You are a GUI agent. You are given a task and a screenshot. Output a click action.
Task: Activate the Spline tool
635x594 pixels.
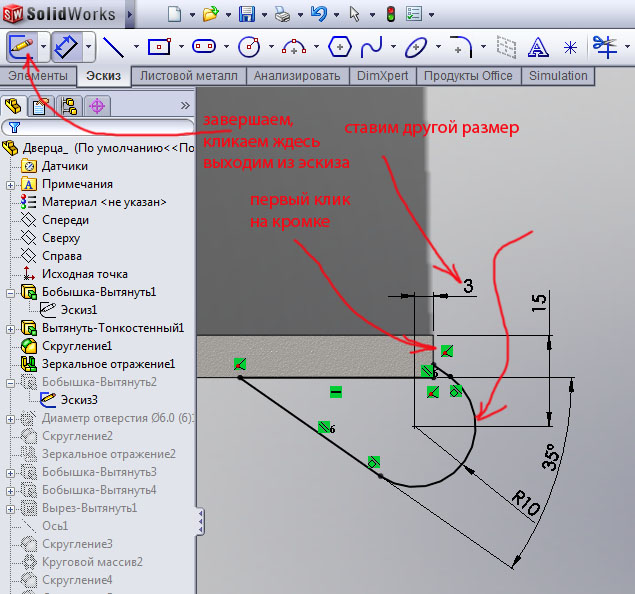click(371, 46)
